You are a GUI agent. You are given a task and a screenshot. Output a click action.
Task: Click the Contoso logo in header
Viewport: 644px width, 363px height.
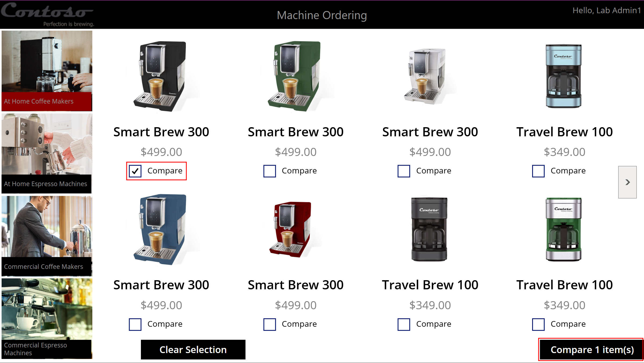(x=47, y=14)
